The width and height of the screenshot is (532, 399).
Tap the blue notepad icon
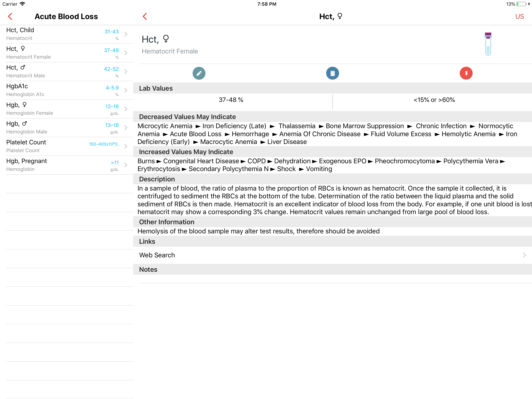coord(332,73)
